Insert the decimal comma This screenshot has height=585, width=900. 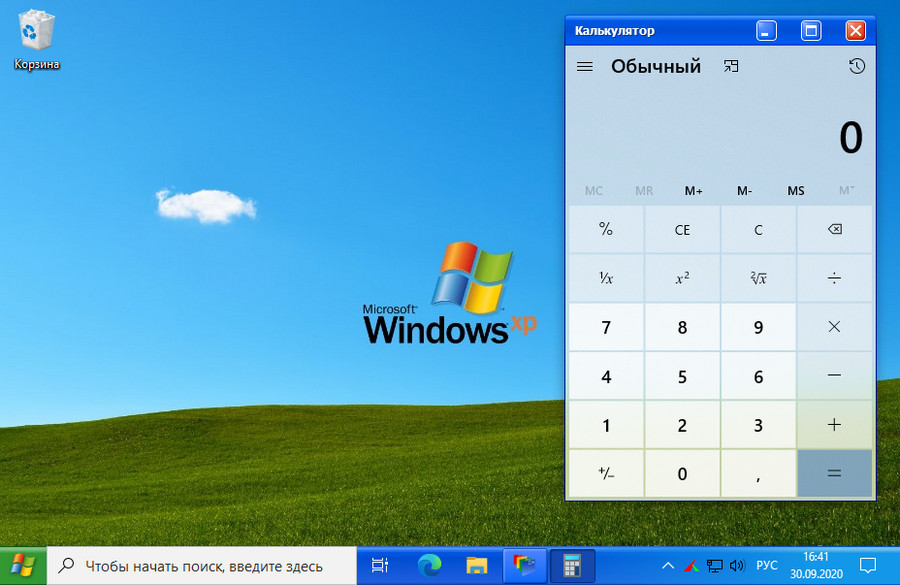pyautogui.click(x=758, y=474)
